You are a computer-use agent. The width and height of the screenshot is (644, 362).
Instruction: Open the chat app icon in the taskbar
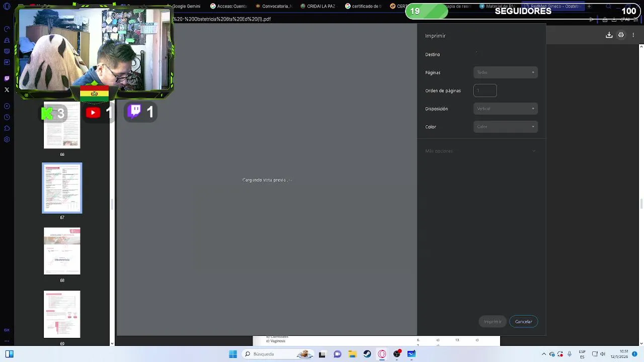point(337,354)
